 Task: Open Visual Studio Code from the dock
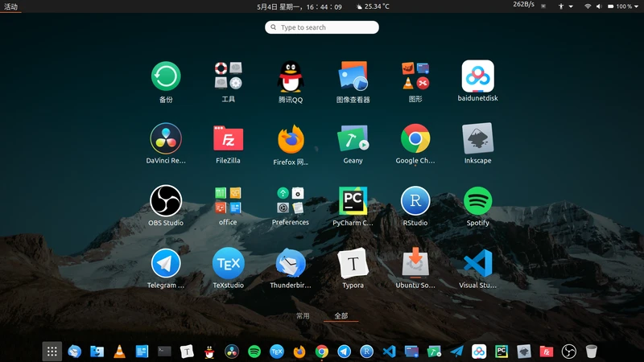point(389,352)
